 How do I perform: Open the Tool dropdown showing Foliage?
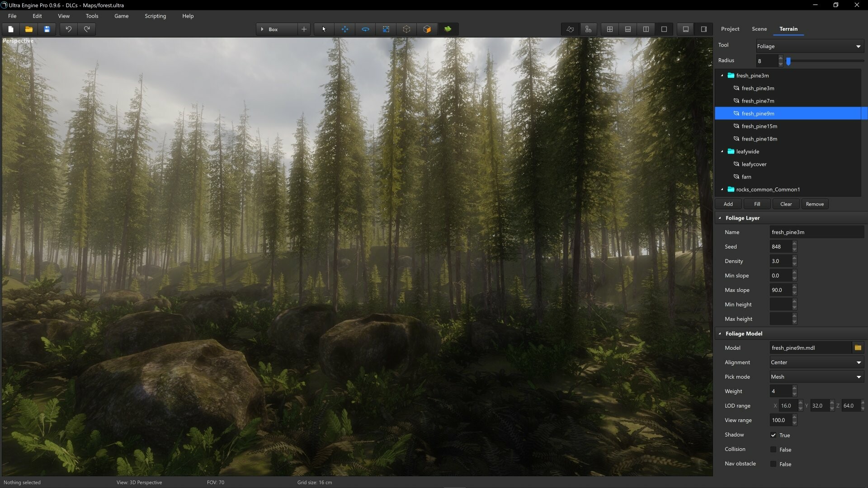[809, 46]
